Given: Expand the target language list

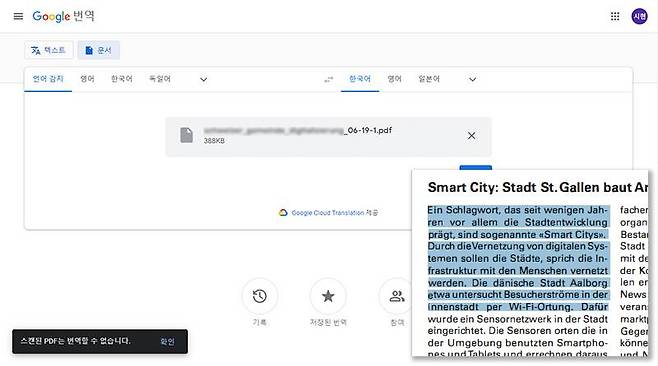Looking at the screenshot, I should point(473,79).
